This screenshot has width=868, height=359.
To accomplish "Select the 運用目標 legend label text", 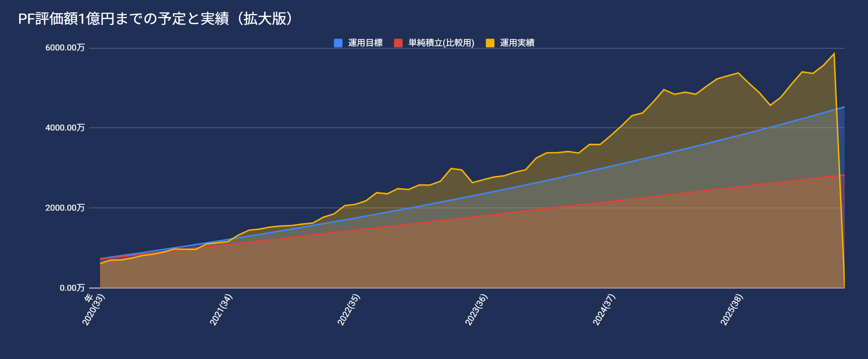I will [365, 43].
